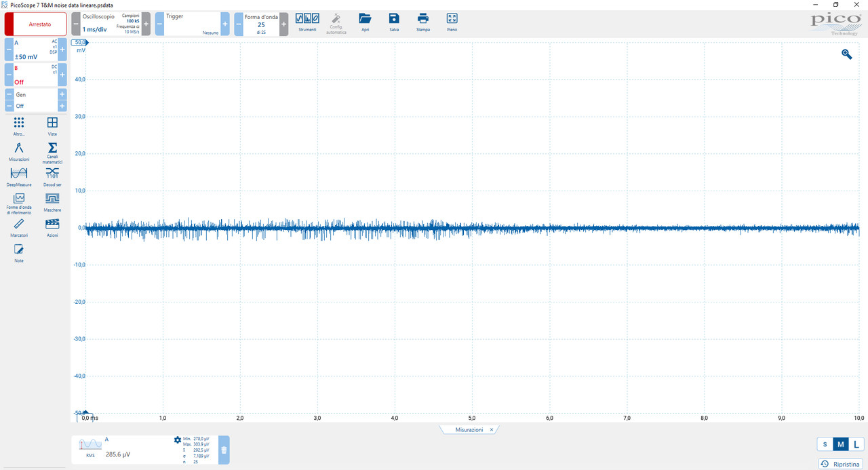Go to next waveform with Forma d'onda plus
Screen dimensions: 868x470
coord(283,24)
